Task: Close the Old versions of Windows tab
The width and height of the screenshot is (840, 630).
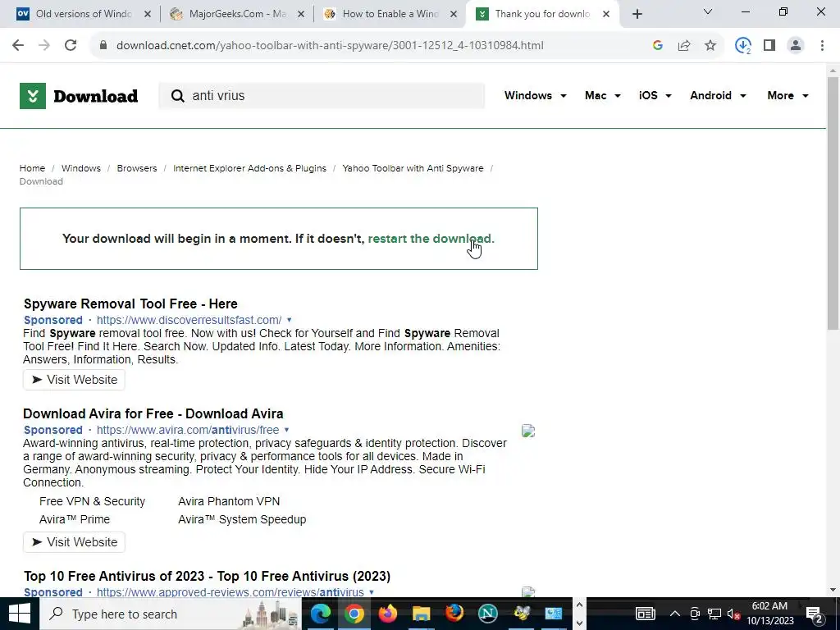Action: pyautogui.click(x=148, y=14)
